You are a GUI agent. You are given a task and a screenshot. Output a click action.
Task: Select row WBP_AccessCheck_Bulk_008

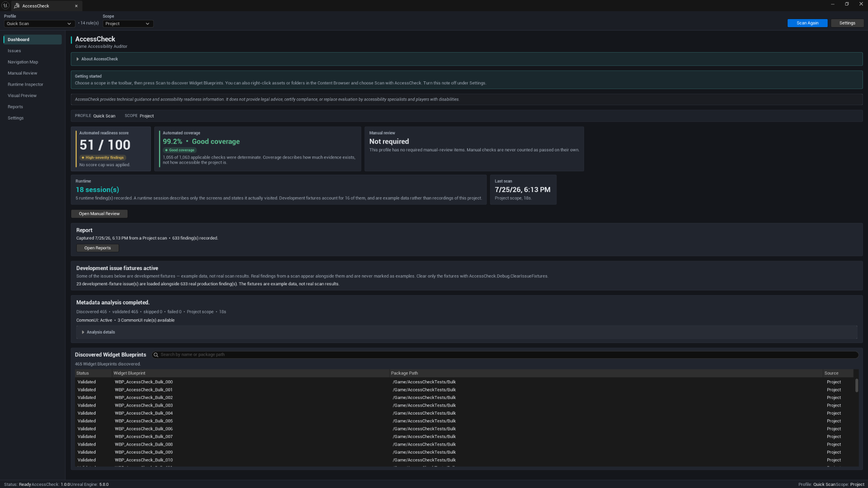click(464, 445)
